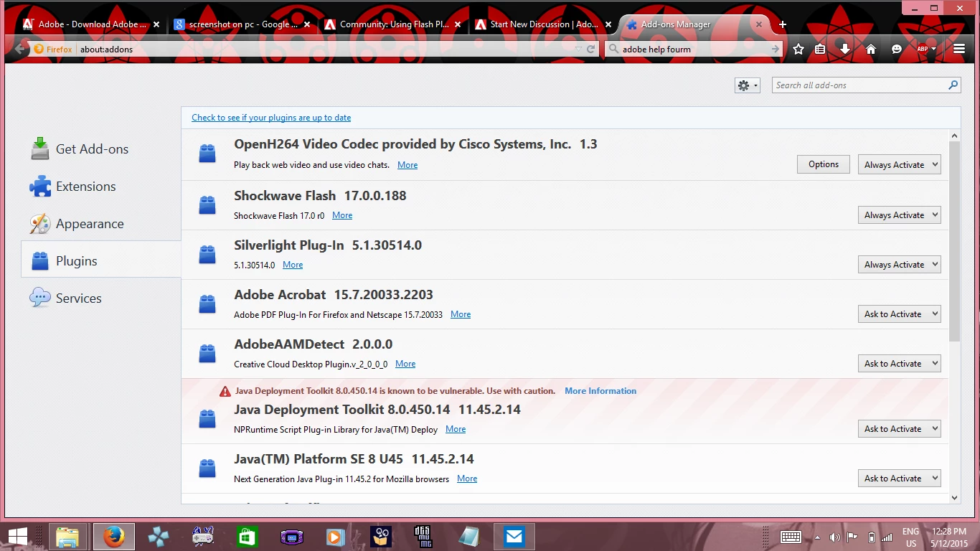Viewport: 980px width, 551px height.
Task: Click the bookmark star icon
Action: 798,50
